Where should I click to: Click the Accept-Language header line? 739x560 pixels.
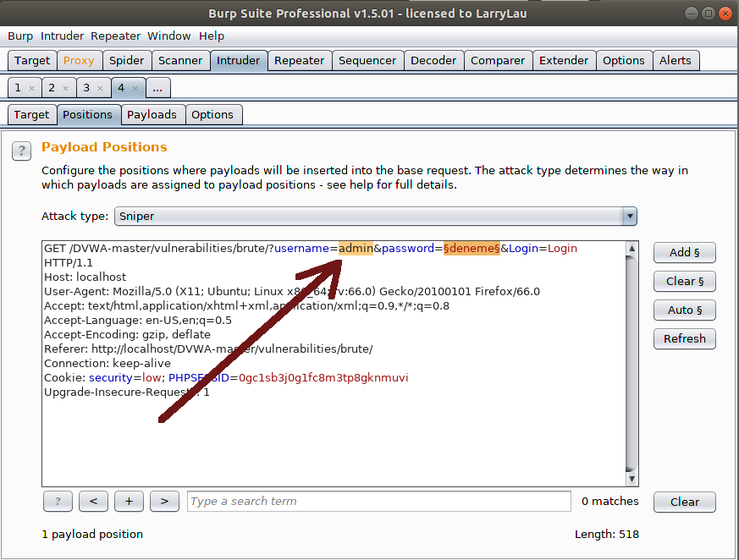(x=138, y=321)
